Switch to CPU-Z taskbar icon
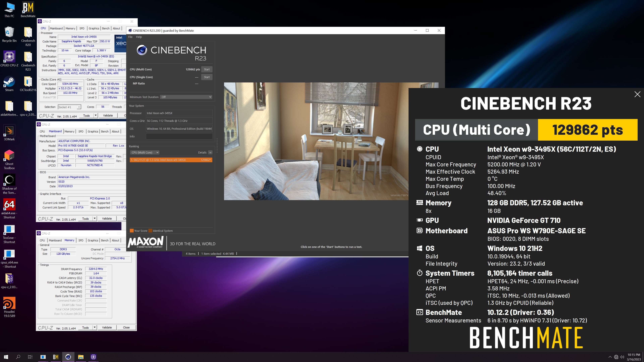The height and width of the screenshot is (362, 644). [93, 357]
